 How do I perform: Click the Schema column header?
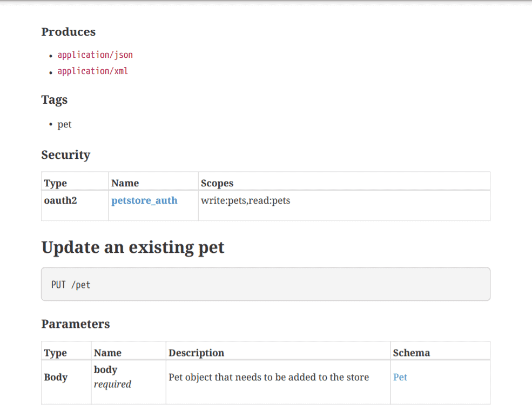point(412,352)
